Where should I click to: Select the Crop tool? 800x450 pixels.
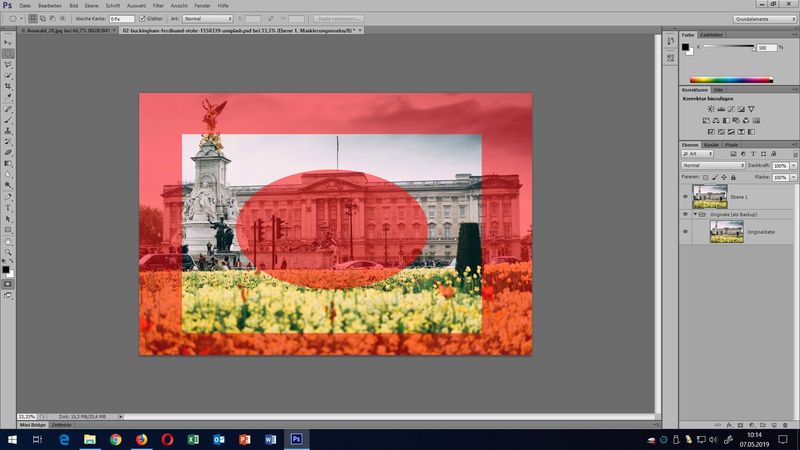click(8, 86)
